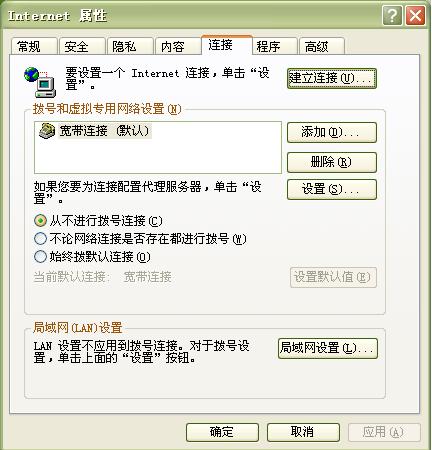
Task: Click 删除 to remove the connection
Action: [x=332, y=162]
